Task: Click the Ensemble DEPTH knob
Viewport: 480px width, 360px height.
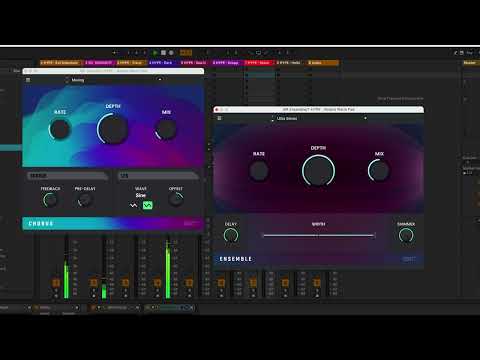Action: (318, 171)
